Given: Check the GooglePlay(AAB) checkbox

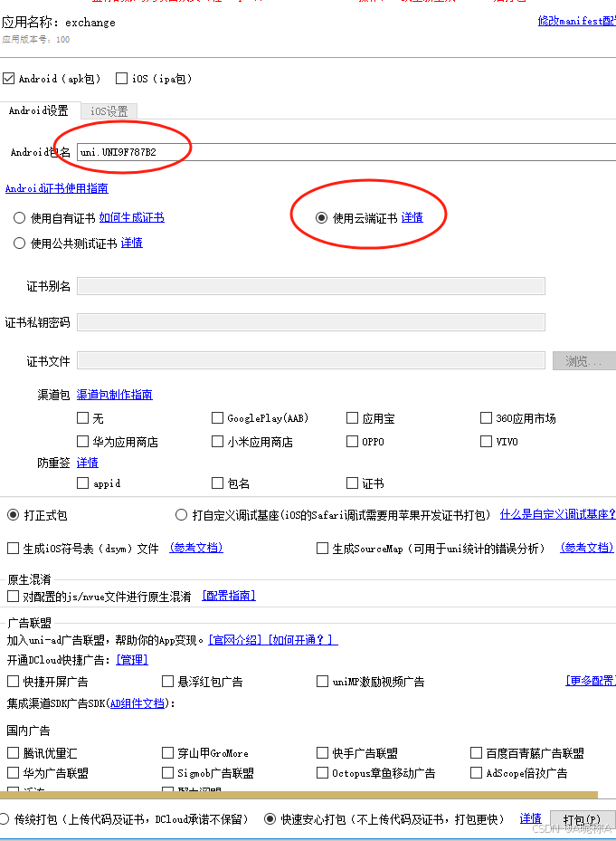Looking at the screenshot, I should [x=217, y=417].
